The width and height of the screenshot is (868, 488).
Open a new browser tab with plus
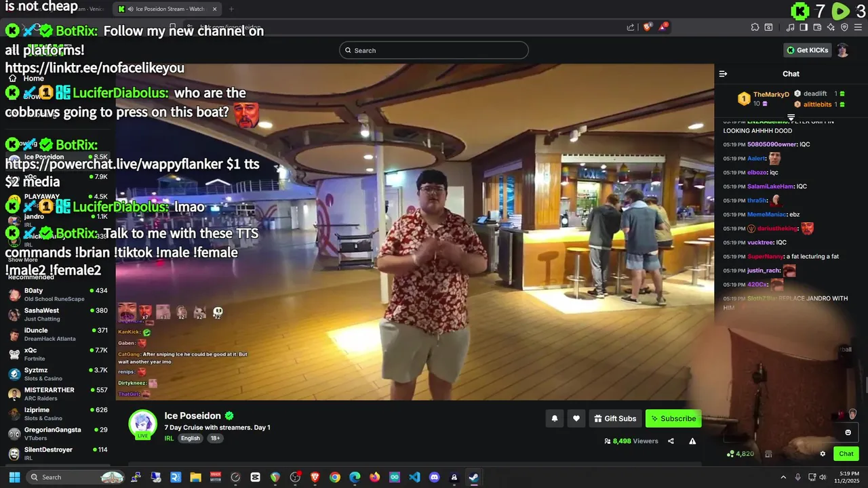point(231,9)
